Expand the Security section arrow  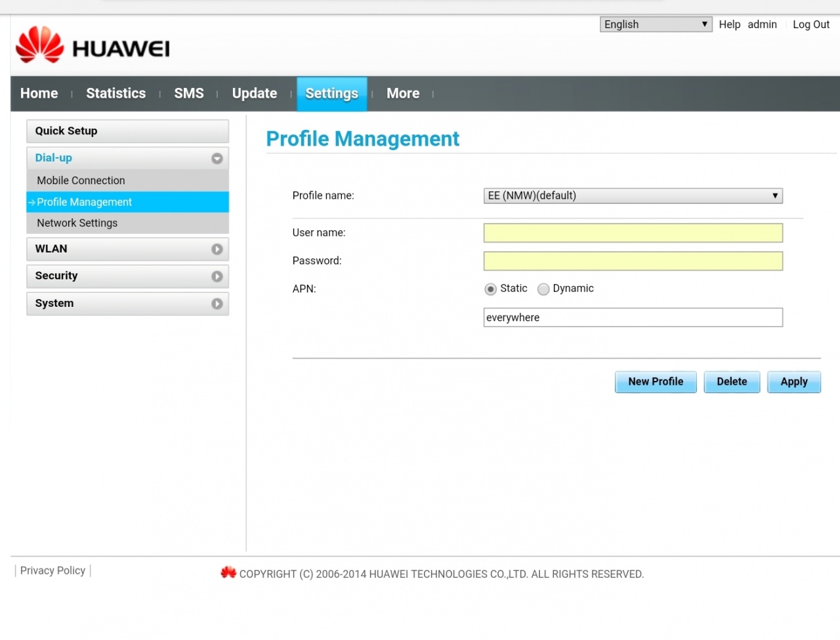pos(217,277)
